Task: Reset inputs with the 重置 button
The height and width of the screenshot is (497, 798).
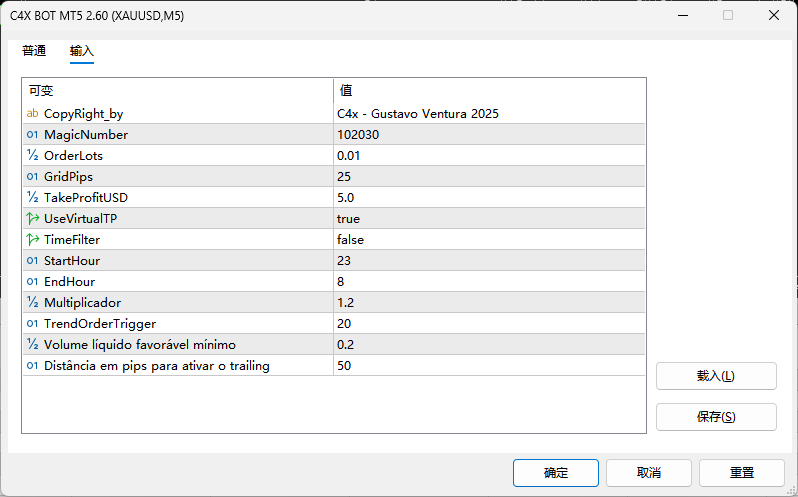Action: tap(742, 473)
